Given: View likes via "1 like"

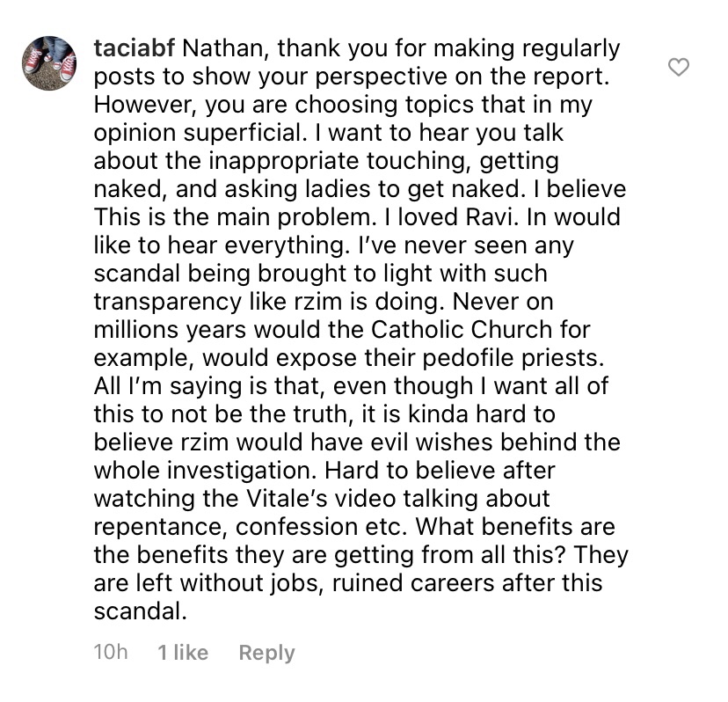Looking at the screenshot, I should point(183,652).
